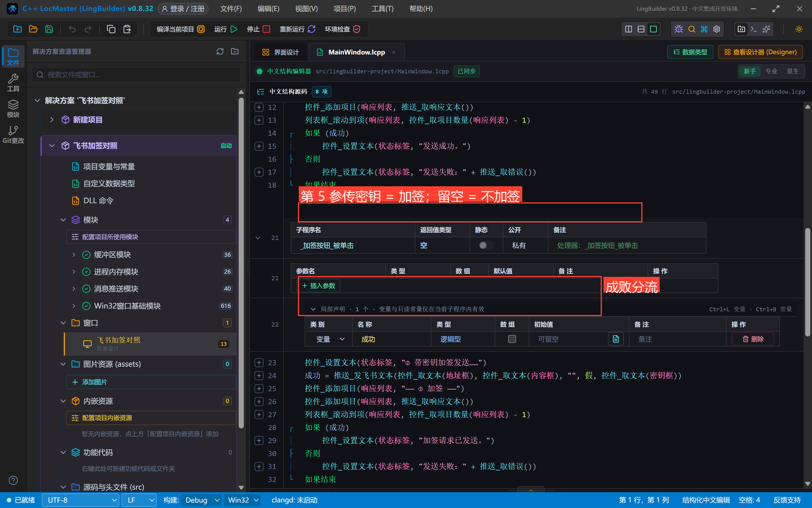The height and width of the screenshot is (508, 812).
Task: Click the open folder toolbar icon
Action: tap(33, 29)
